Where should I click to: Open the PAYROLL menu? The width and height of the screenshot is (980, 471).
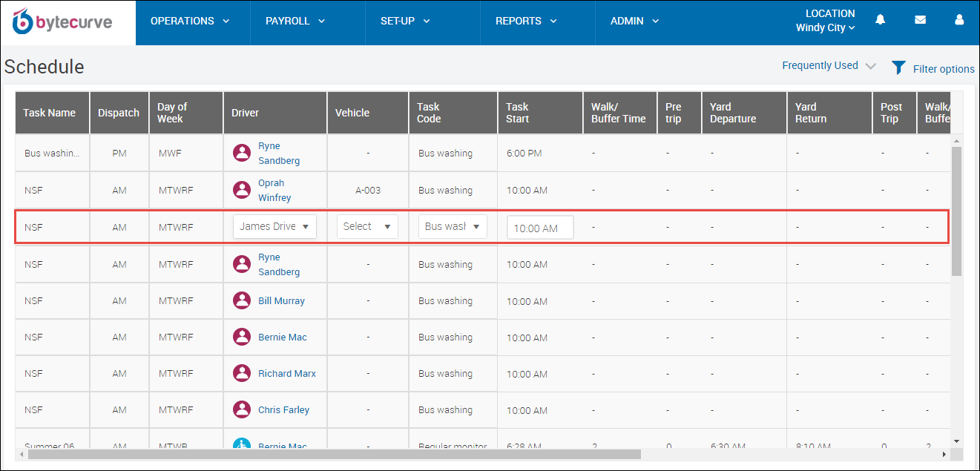click(295, 22)
